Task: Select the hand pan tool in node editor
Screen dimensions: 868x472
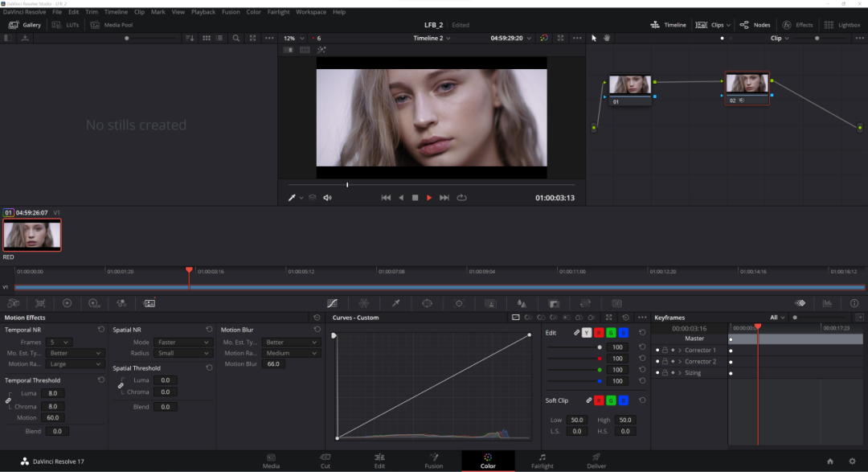Action: pos(608,39)
